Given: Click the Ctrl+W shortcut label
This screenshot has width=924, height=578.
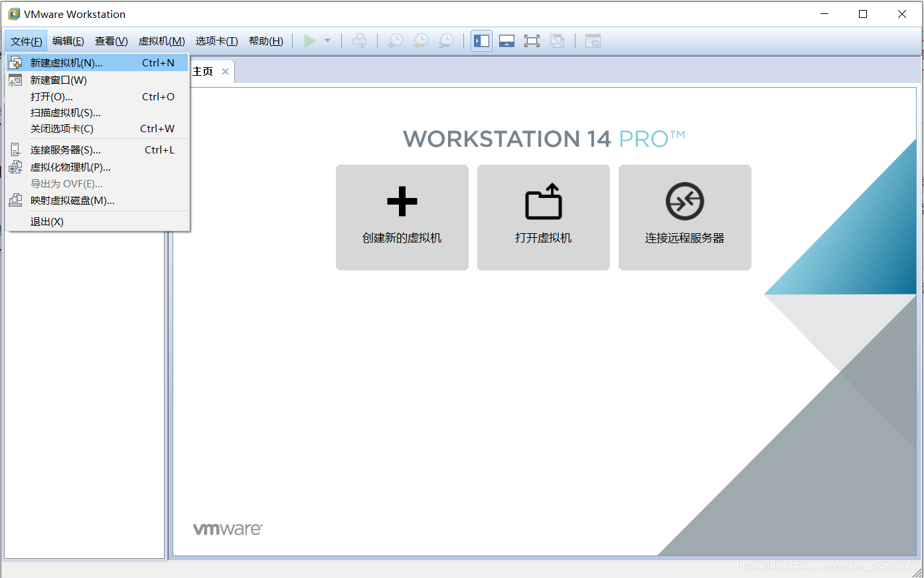Looking at the screenshot, I should (x=157, y=129).
